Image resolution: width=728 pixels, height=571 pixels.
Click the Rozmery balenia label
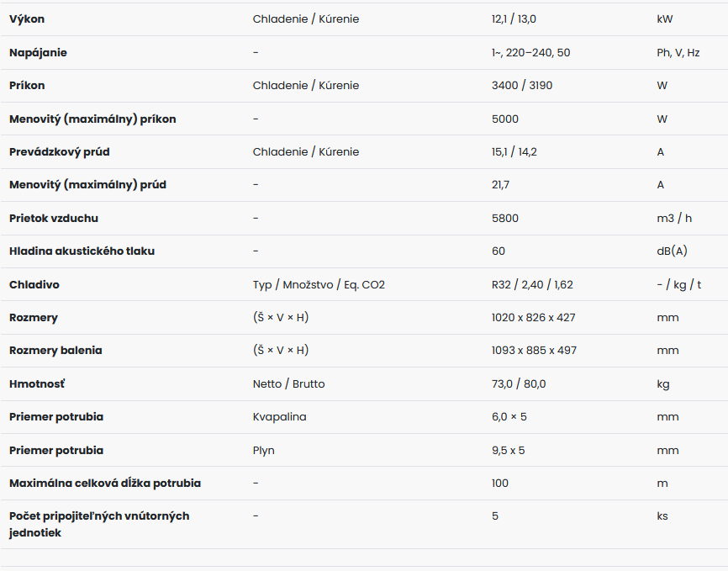[x=55, y=351]
